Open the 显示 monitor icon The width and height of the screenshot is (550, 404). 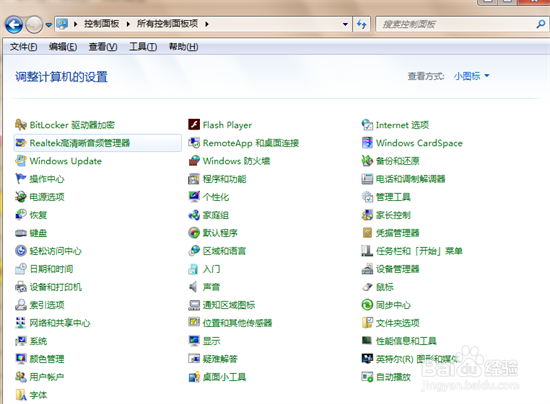[194, 341]
